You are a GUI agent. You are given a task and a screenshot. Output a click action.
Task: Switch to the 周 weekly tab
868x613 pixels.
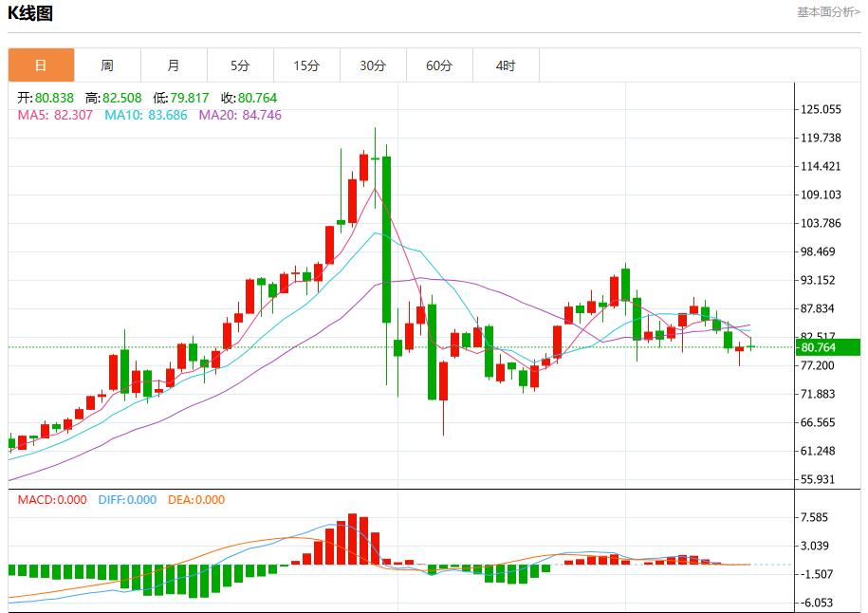[107, 65]
